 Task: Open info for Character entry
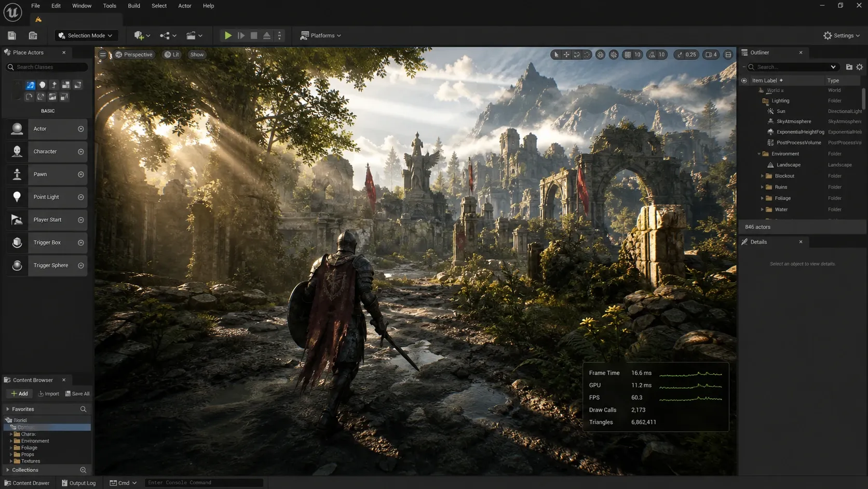click(81, 152)
